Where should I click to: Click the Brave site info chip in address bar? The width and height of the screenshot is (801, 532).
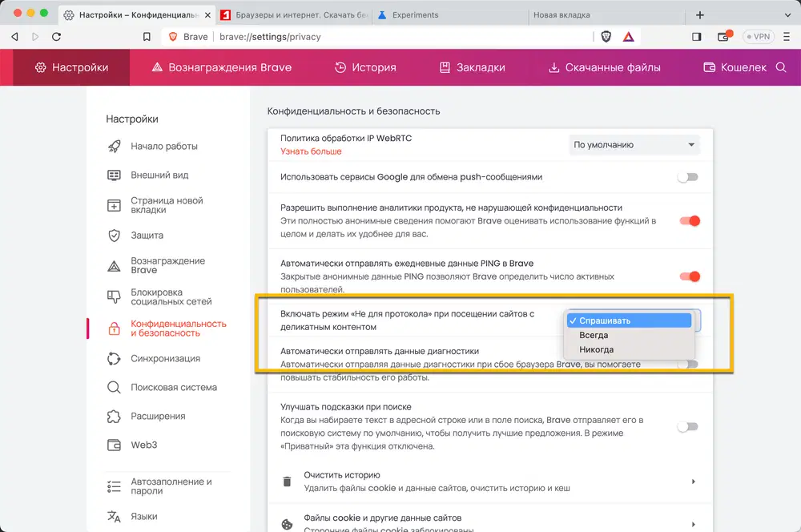(188, 37)
